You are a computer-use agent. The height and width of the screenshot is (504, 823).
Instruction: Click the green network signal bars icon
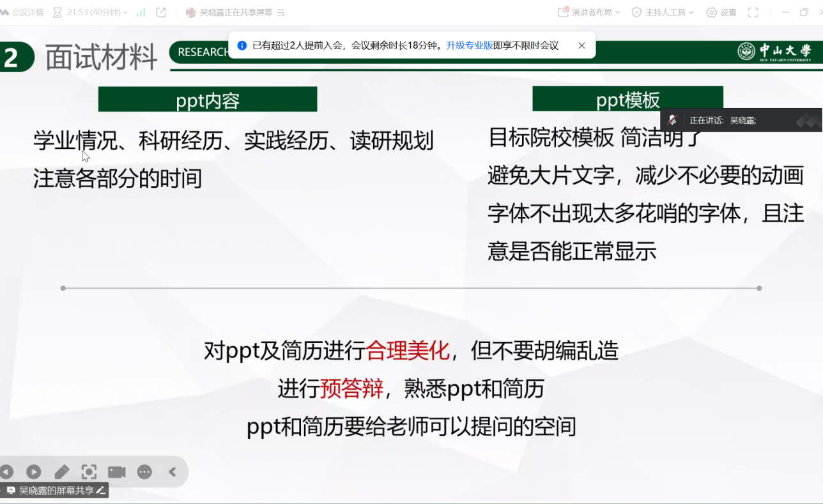[x=141, y=12]
